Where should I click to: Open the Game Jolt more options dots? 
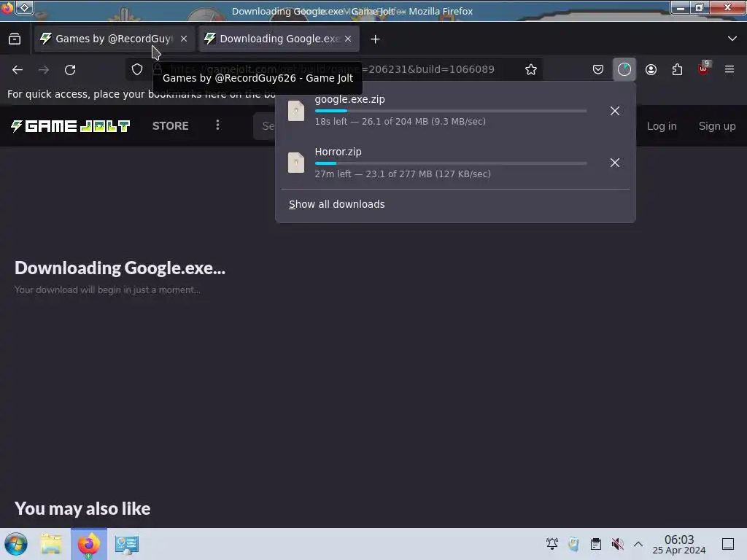(217, 125)
